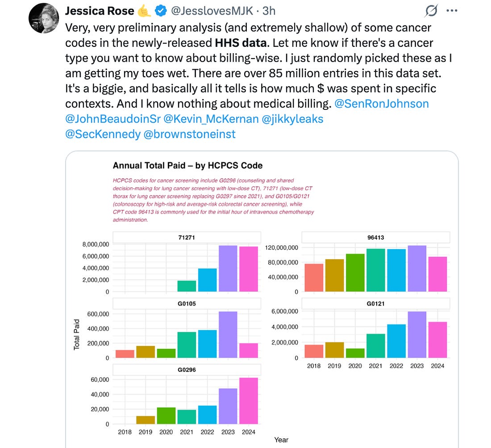Open the Jessica Rose display name link
491x448 pixels.
[x=100, y=11]
